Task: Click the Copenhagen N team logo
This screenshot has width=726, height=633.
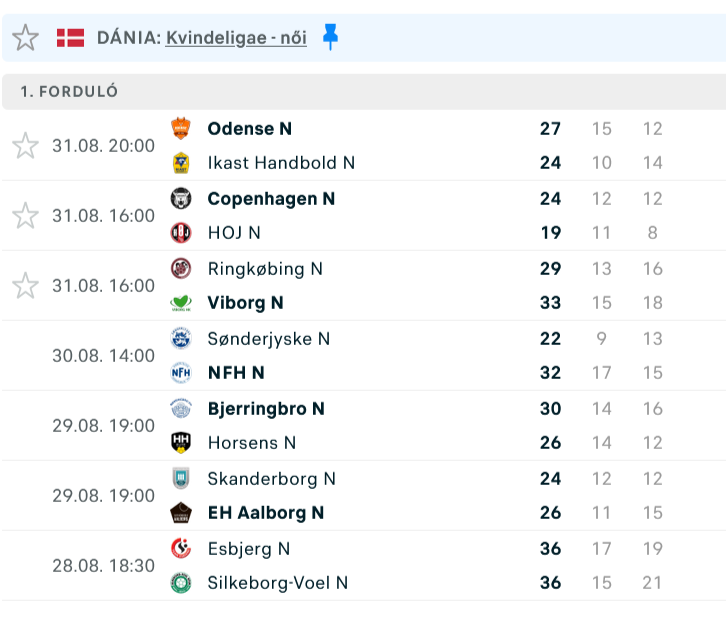Action: point(180,198)
